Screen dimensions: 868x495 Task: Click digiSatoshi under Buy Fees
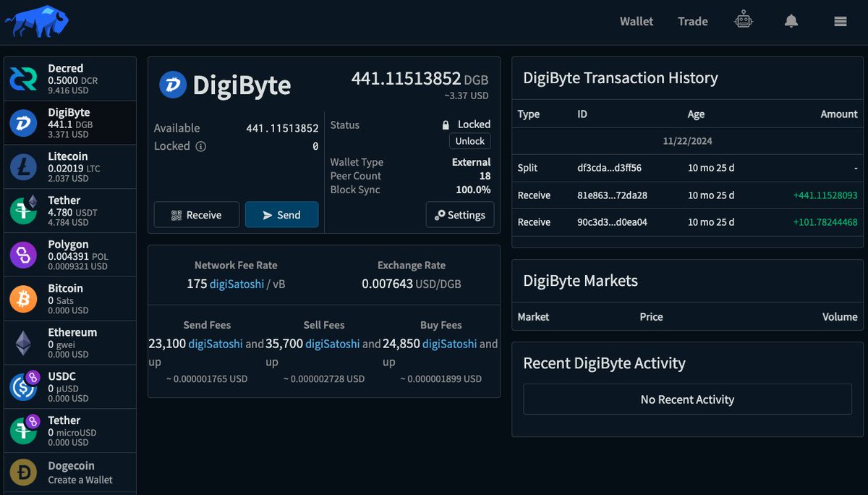(x=450, y=344)
